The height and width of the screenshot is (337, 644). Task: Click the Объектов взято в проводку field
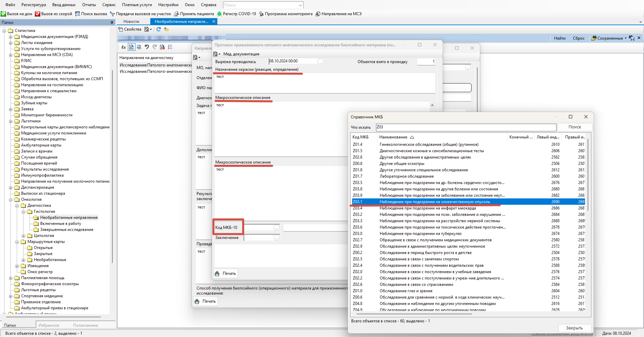[426, 61]
